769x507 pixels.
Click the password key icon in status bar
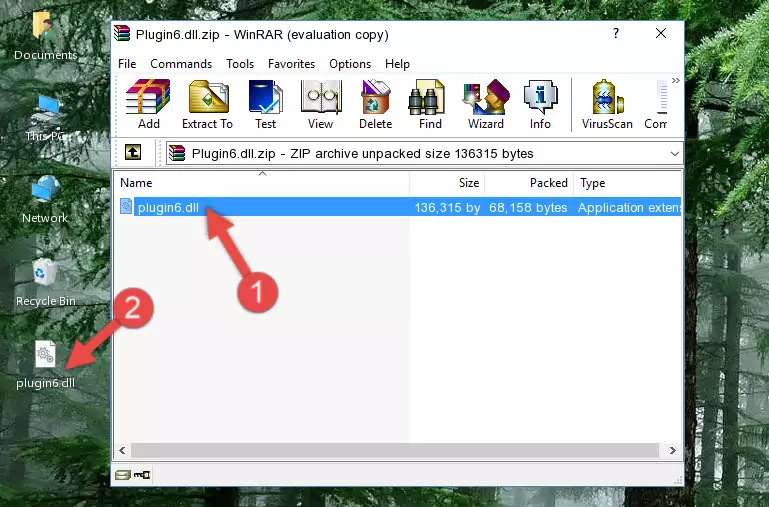(142, 474)
